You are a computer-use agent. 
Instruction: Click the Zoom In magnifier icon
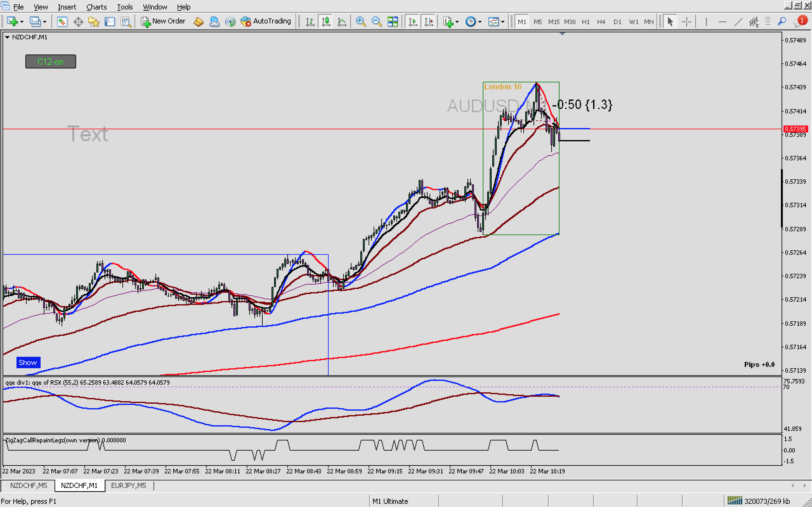tap(360, 22)
